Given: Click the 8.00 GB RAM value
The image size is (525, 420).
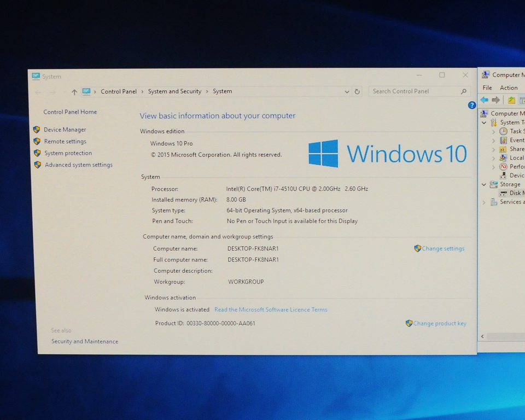Looking at the screenshot, I should point(236,200).
